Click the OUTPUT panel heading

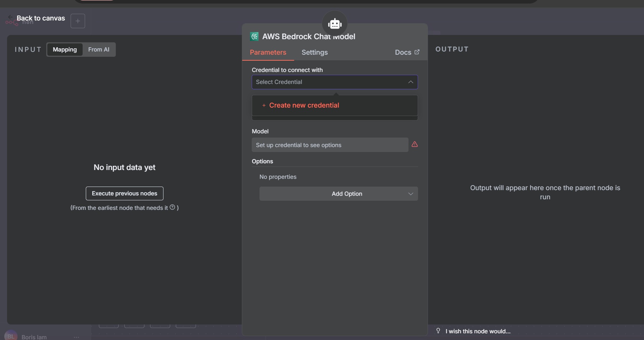coord(452,49)
